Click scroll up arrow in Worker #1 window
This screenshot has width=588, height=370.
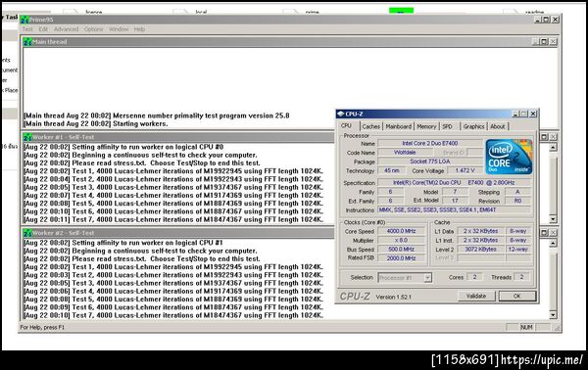[553, 147]
